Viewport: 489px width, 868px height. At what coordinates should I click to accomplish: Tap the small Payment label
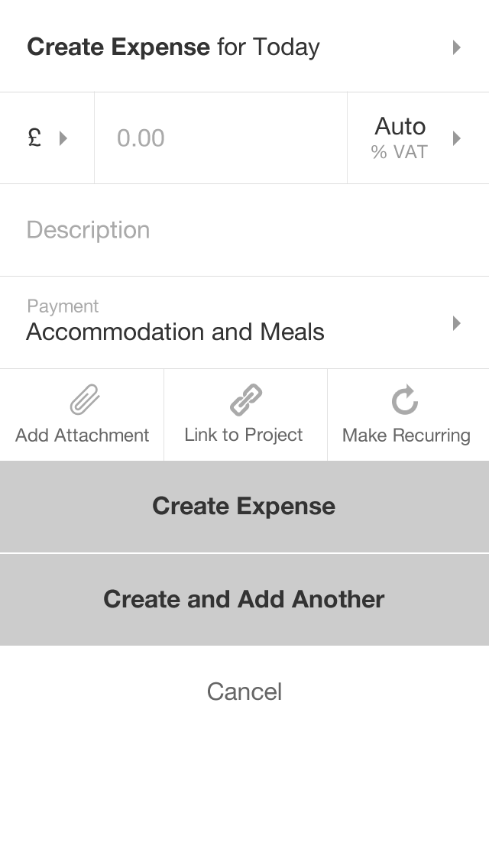[63, 306]
